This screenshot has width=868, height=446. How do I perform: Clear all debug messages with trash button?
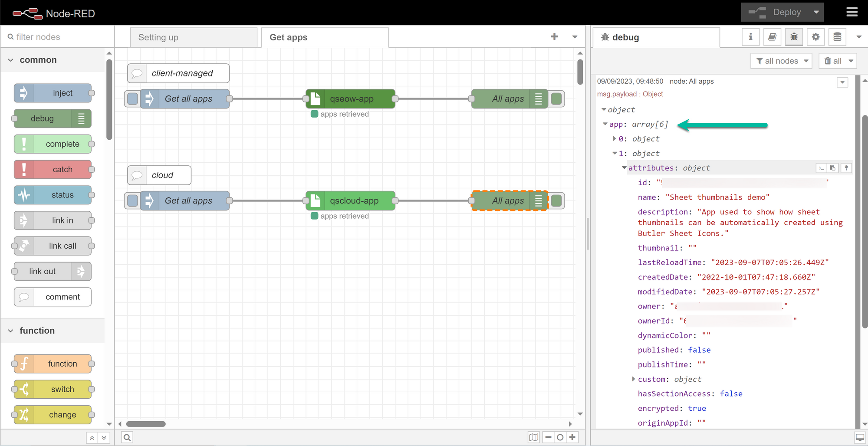(832, 61)
